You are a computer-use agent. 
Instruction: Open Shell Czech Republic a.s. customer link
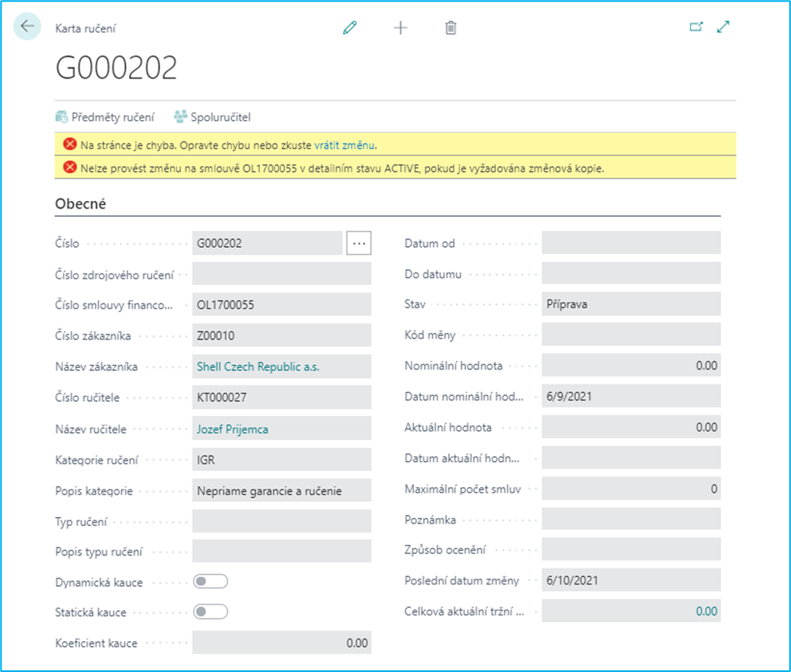(258, 366)
